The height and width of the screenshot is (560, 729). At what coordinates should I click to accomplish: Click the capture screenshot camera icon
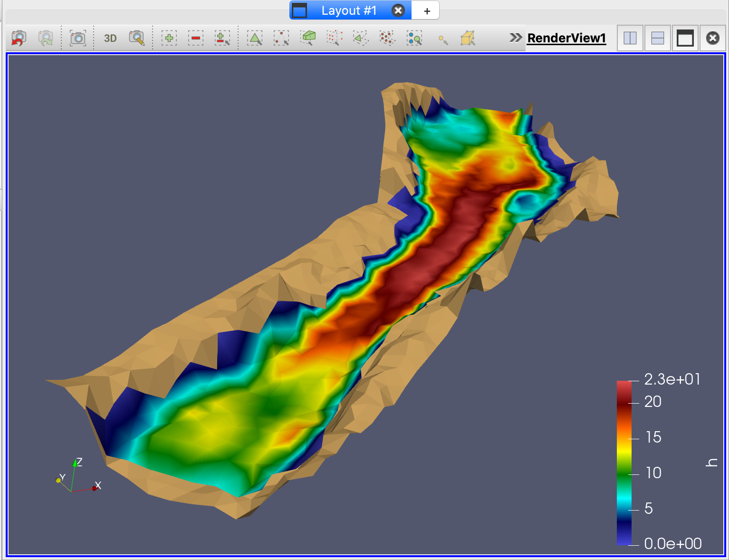77,38
